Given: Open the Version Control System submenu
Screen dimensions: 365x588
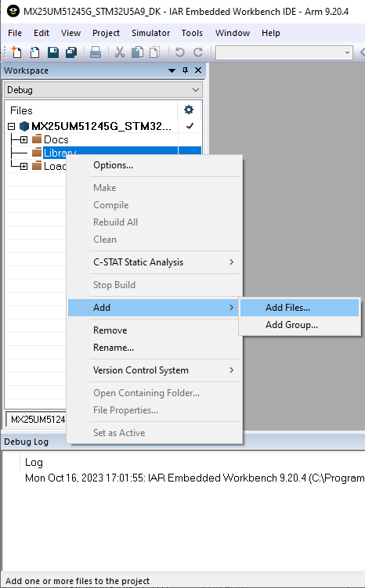Looking at the screenshot, I should pos(154,370).
